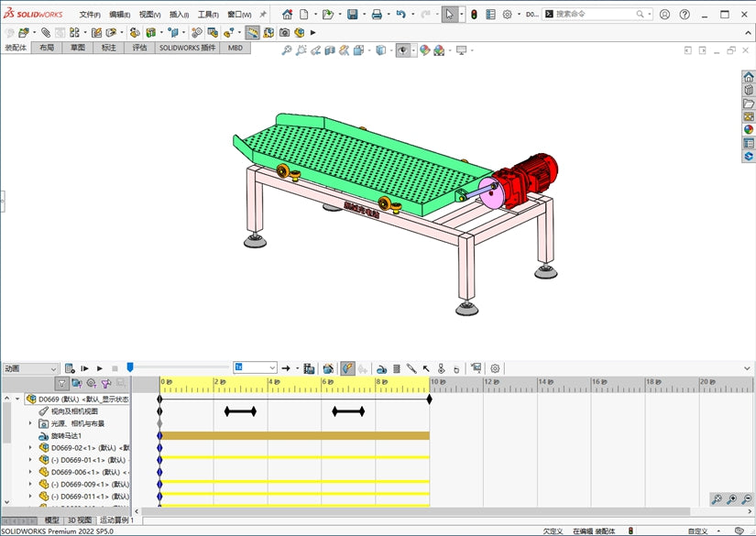Select the (-) D0669-011<1> tree row
The width and height of the screenshot is (756, 536).
coord(84,497)
